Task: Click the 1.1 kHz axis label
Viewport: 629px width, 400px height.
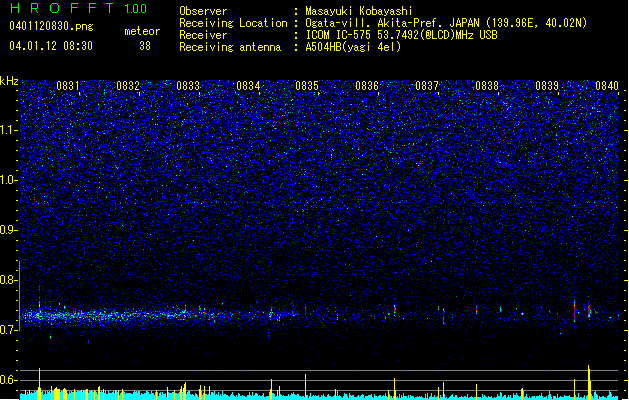Action: point(9,130)
